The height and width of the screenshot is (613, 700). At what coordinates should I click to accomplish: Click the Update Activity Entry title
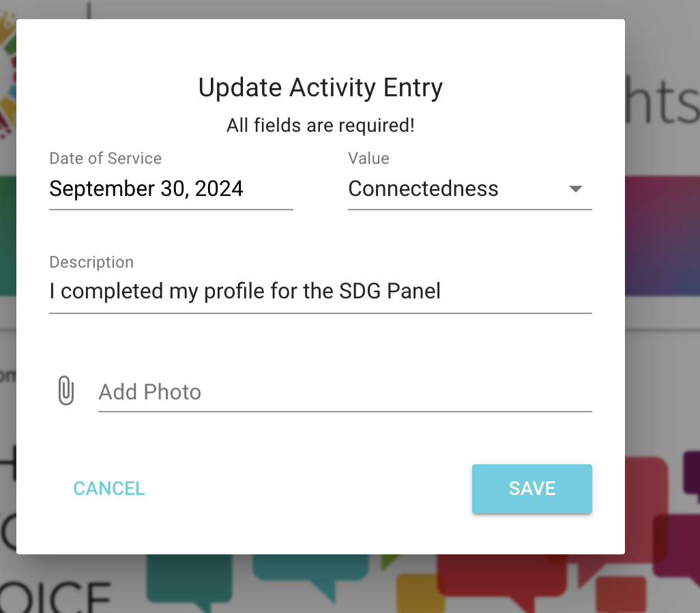320,88
